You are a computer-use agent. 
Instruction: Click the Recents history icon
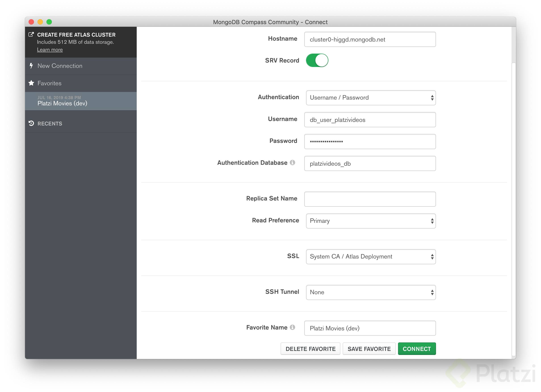[x=31, y=123]
